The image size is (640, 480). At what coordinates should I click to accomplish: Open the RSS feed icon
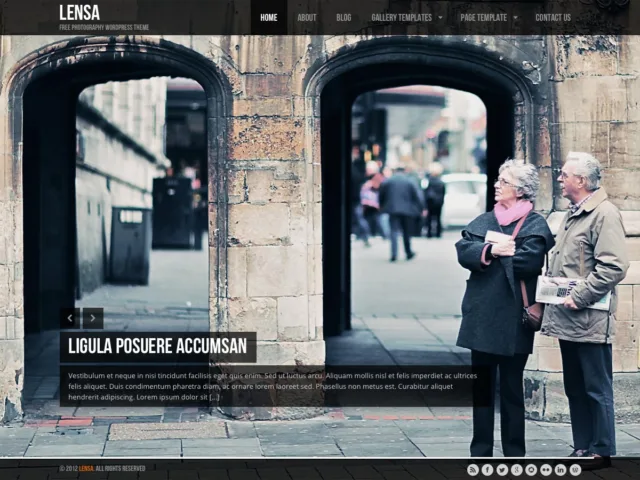473,470
